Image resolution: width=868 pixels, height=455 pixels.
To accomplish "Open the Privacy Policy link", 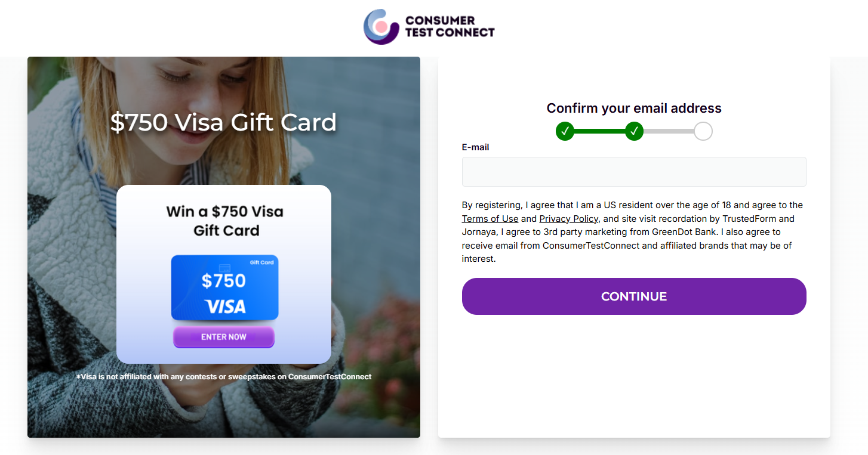I will pyautogui.click(x=568, y=219).
